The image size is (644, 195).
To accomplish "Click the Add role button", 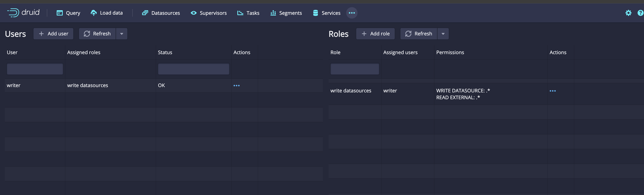I will tap(375, 34).
